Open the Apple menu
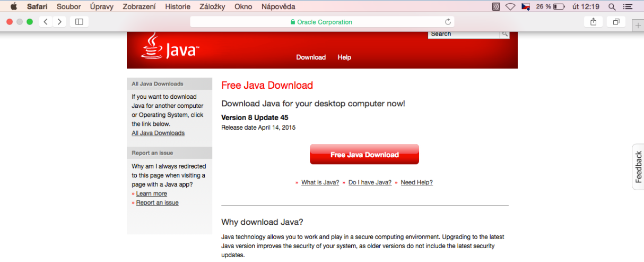This screenshot has width=644, height=262. tap(13, 6)
